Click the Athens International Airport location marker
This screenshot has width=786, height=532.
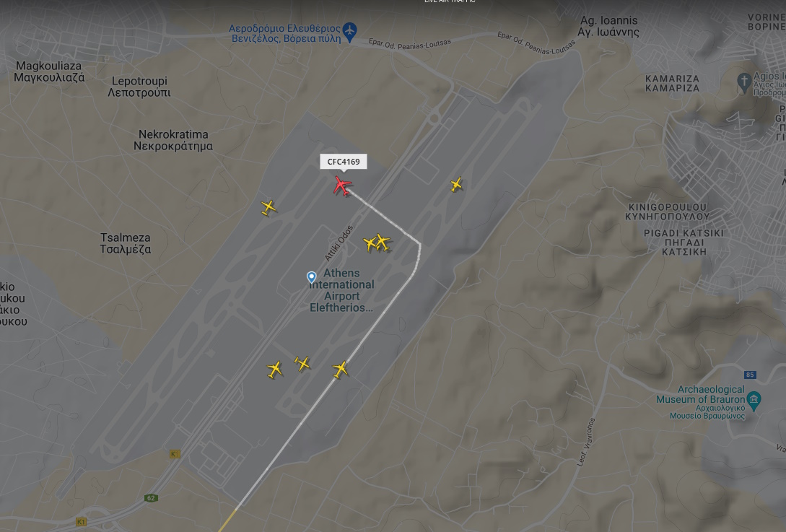[x=311, y=277]
